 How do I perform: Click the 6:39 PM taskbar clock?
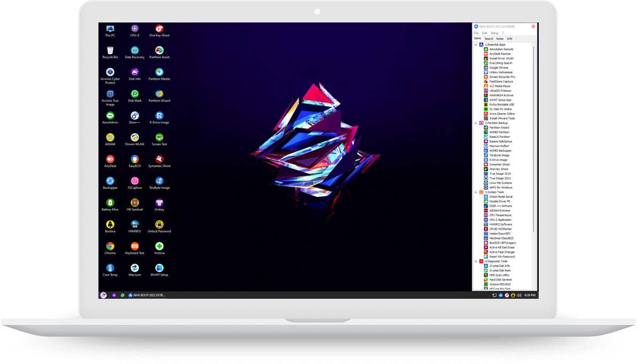530,295
